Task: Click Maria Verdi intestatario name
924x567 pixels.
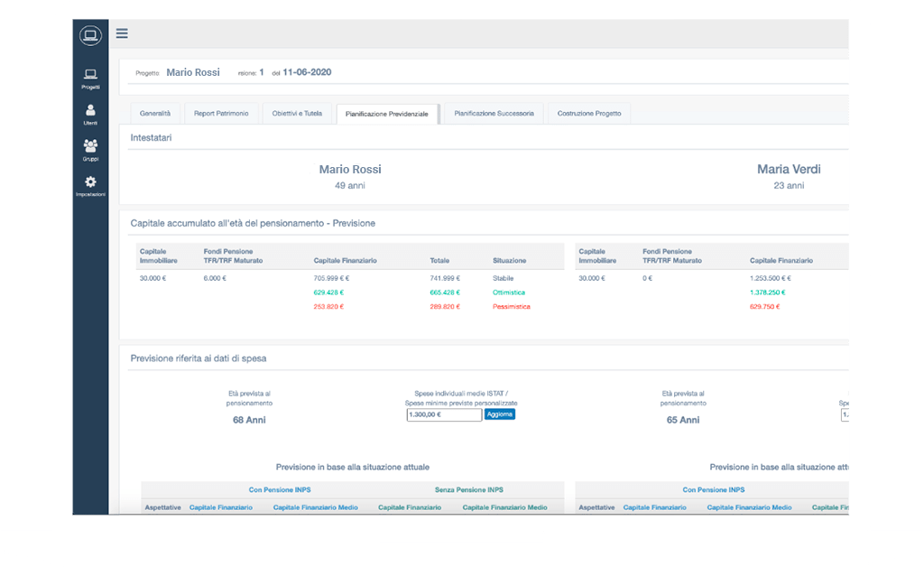Action: [789, 169]
